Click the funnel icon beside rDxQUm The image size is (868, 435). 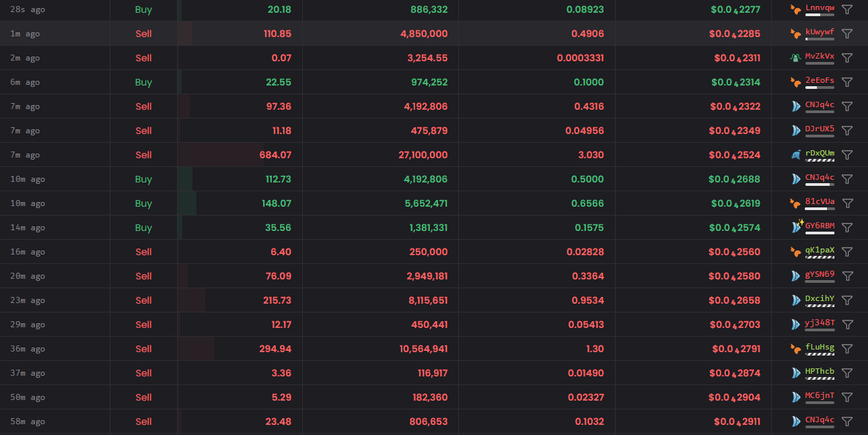click(847, 155)
